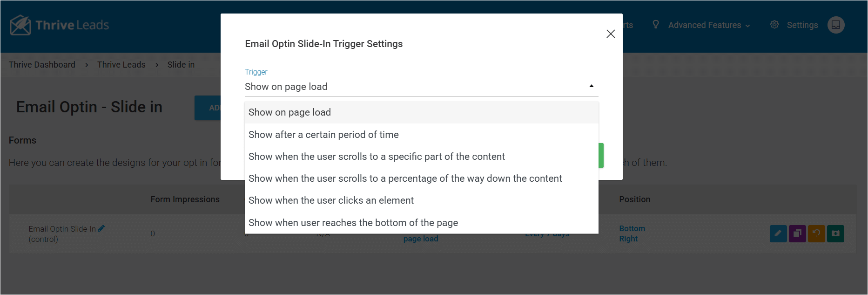Click the teal archive form icon
The height and width of the screenshot is (295, 868).
[835, 233]
